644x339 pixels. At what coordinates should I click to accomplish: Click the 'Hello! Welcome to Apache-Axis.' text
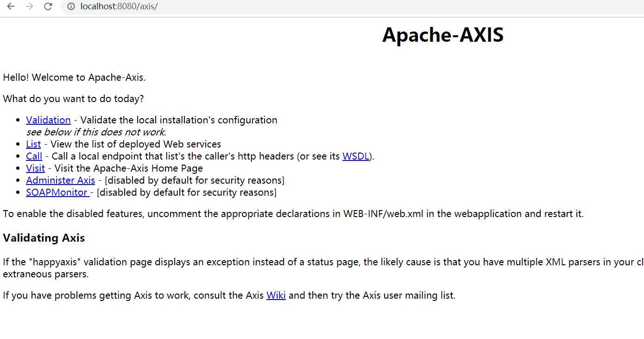[x=74, y=77]
